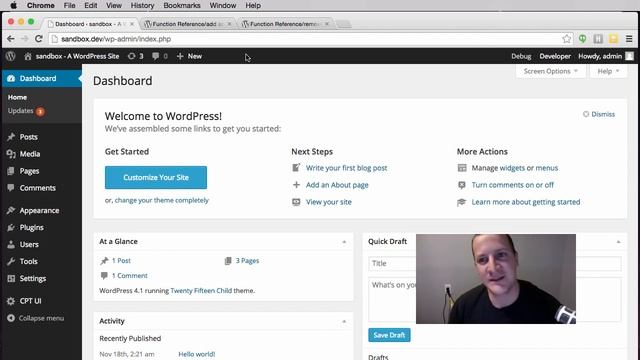The image size is (640, 360).
Task: Open the updates counter showing 3
Action: click(x=136, y=56)
